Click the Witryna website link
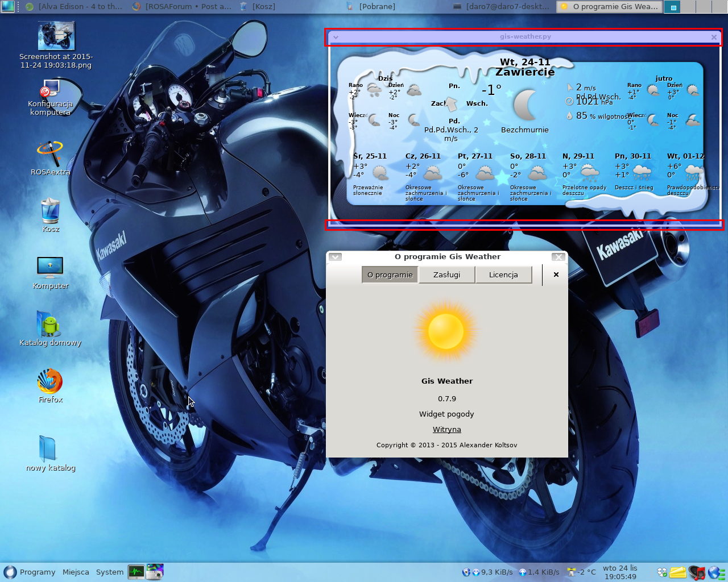728x582 pixels. [446, 430]
